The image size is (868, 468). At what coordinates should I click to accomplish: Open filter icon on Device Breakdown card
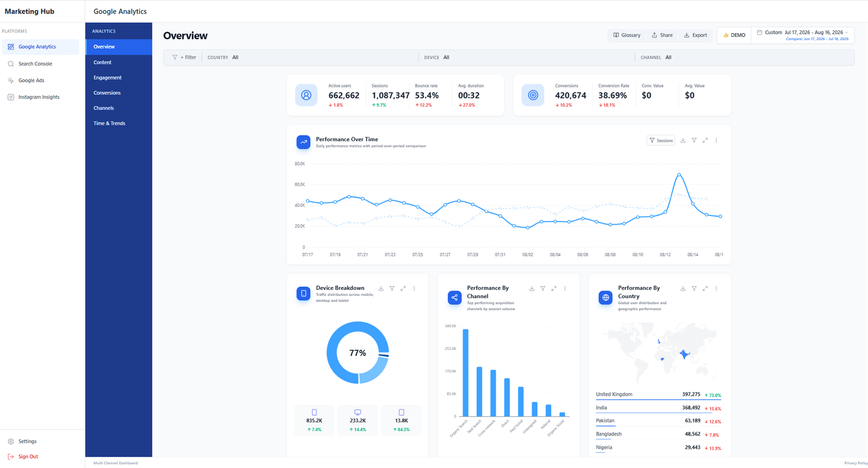point(392,289)
